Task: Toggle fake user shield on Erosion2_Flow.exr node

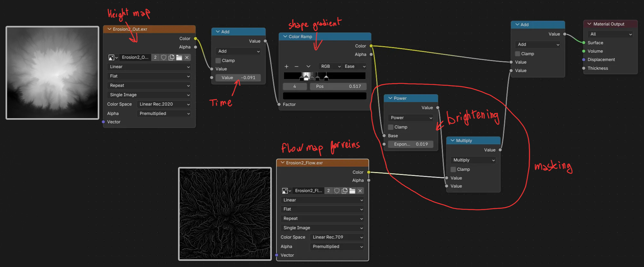Action: pyautogui.click(x=337, y=191)
